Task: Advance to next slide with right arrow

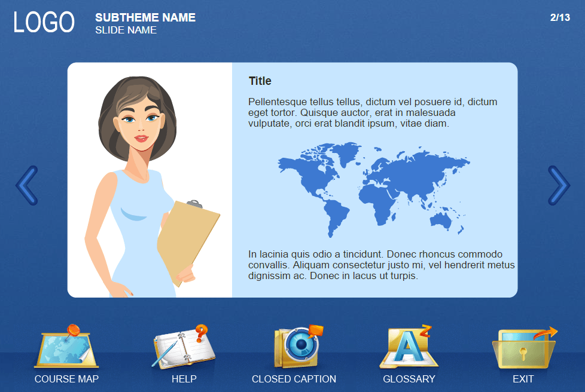Action: coord(559,186)
